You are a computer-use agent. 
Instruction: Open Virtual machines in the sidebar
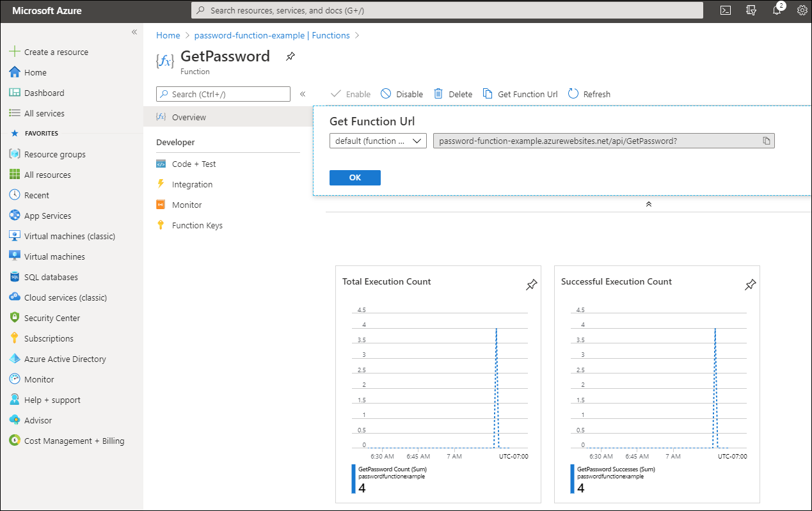tap(54, 256)
